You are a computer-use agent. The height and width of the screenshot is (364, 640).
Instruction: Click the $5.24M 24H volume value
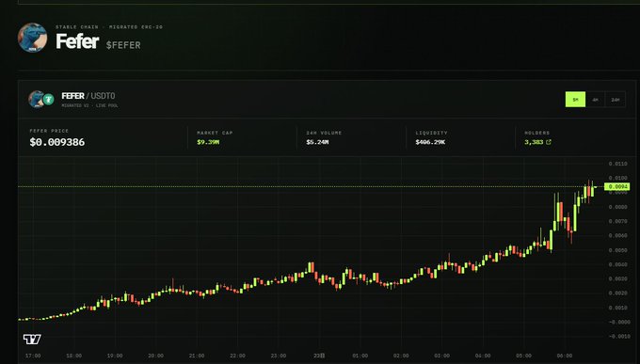(317, 142)
